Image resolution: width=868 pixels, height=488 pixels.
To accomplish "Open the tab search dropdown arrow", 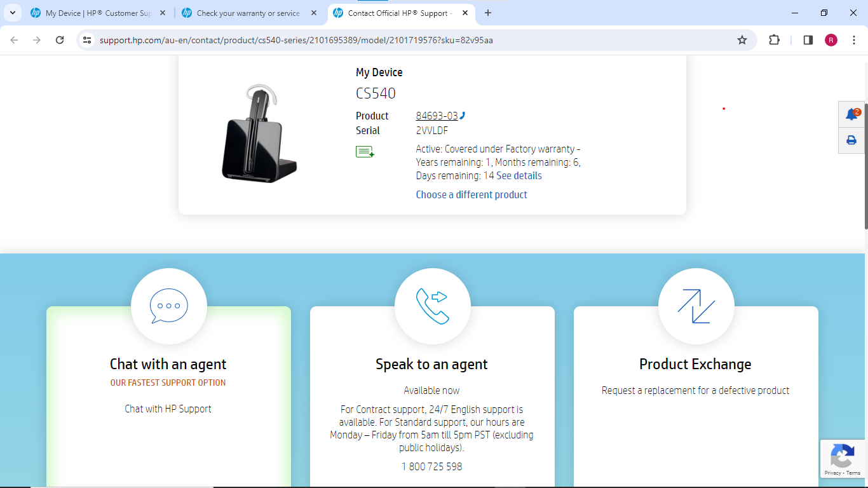I will click(13, 13).
